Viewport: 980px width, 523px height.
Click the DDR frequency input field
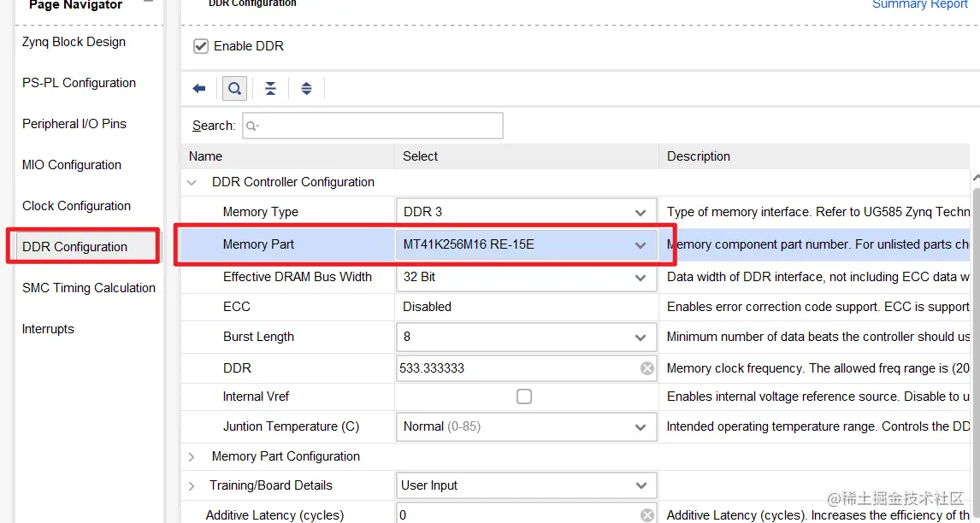[x=526, y=368]
